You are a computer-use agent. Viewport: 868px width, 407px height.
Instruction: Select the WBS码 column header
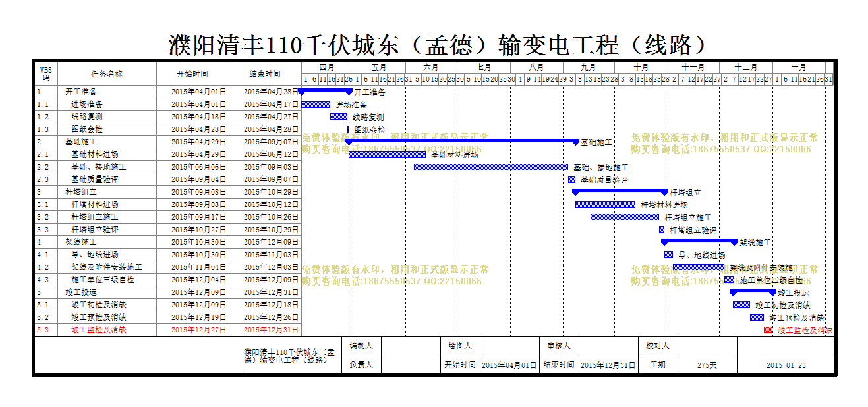coord(45,73)
